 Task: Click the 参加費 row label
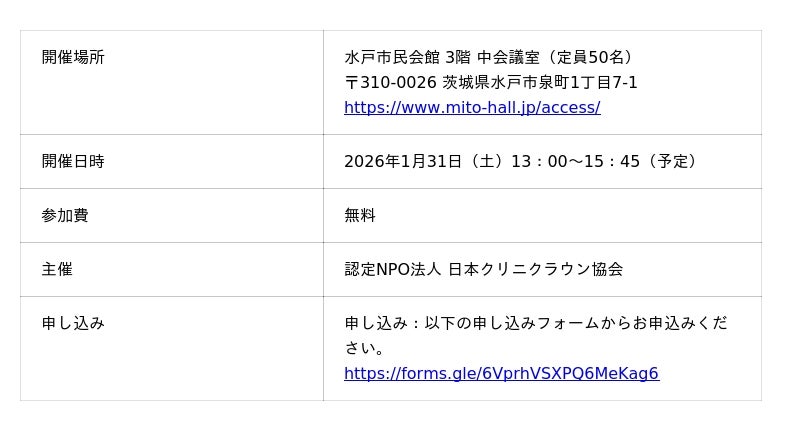tap(65, 216)
